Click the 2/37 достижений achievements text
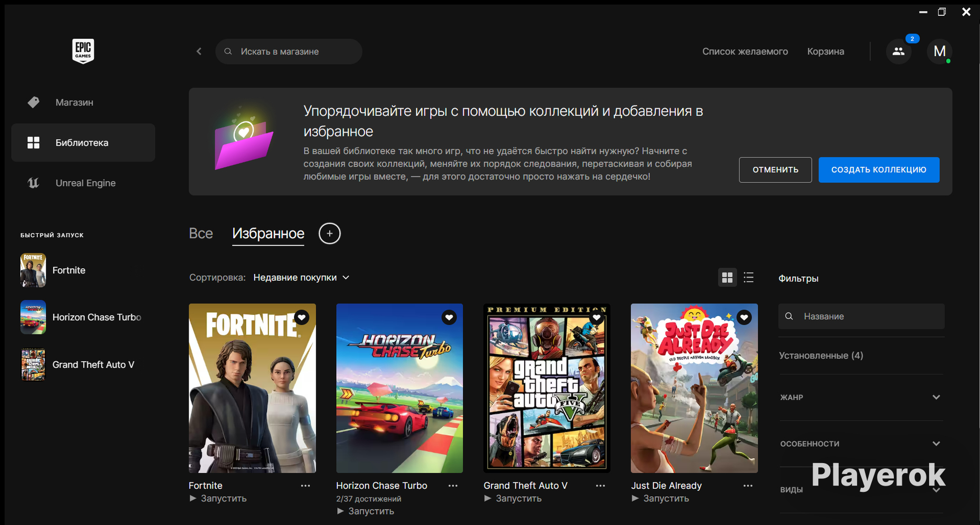980x525 pixels. (369, 499)
